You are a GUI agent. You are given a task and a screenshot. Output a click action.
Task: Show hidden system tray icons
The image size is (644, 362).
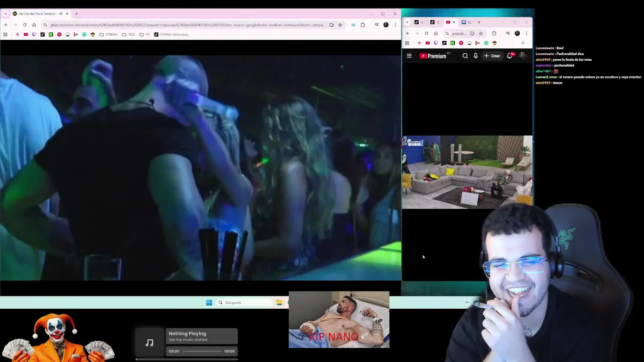click(466, 303)
